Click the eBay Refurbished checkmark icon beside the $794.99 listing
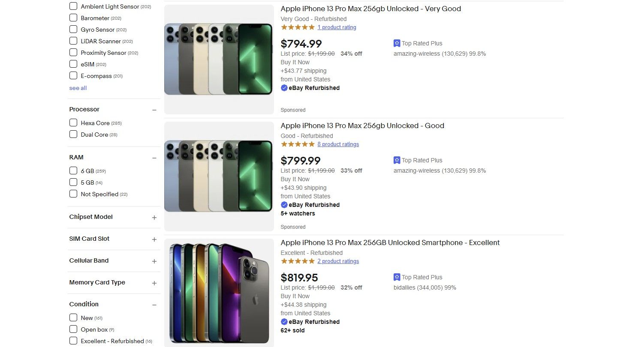Image resolution: width=644 pixels, height=347 pixels. tap(284, 88)
